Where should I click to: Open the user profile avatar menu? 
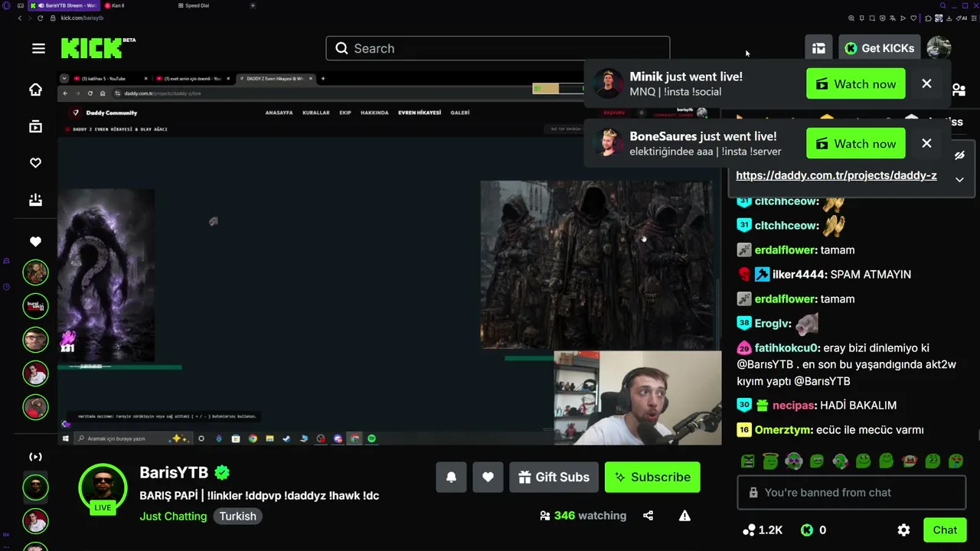[939, 48]
